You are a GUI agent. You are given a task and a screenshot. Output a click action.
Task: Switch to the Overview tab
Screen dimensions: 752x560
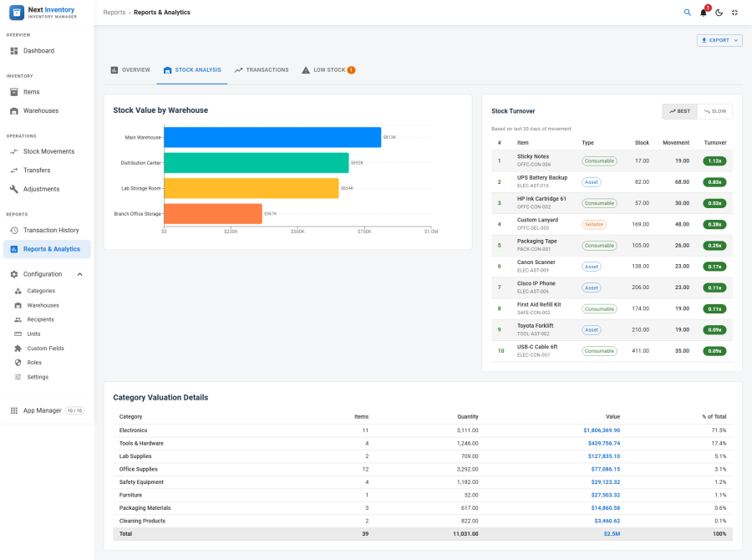coord(130,70)
